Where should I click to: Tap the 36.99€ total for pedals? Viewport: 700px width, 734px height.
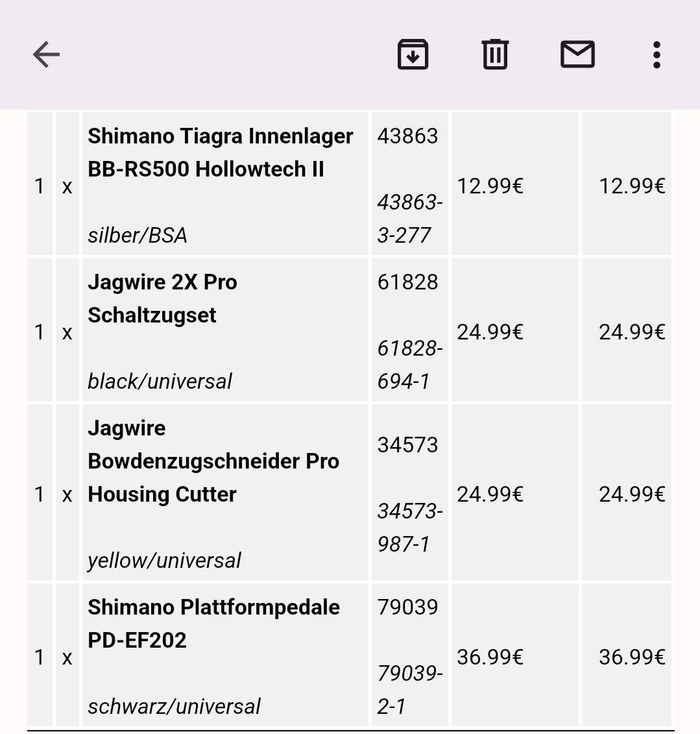click(x=631, y=657)
